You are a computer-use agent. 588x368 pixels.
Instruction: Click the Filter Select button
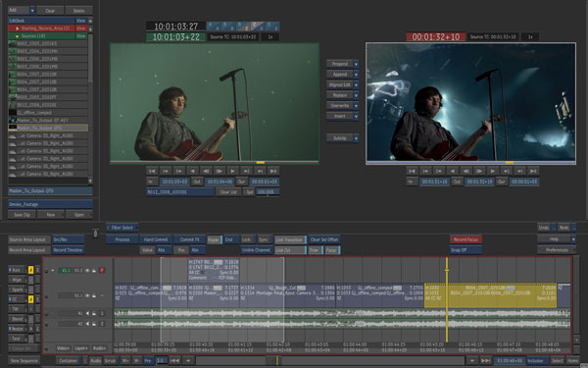coord(122,228)
